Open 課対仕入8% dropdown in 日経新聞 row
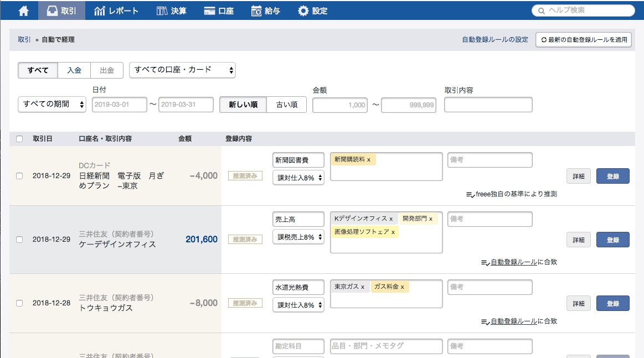The image size is (644, 358). point(298,178)
